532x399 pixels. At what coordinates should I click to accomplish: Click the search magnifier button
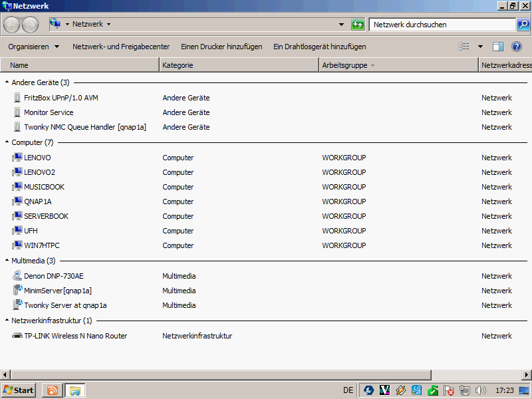[x=523, y=25]
